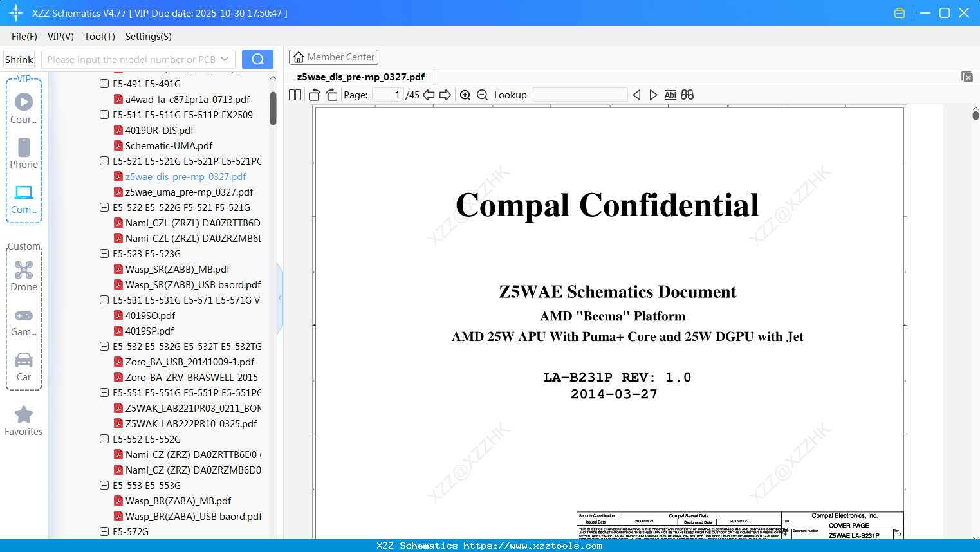Toggle the side-by-side page layout icon
The height and width of the screenshot is (552, 980).
pos(295,95)
